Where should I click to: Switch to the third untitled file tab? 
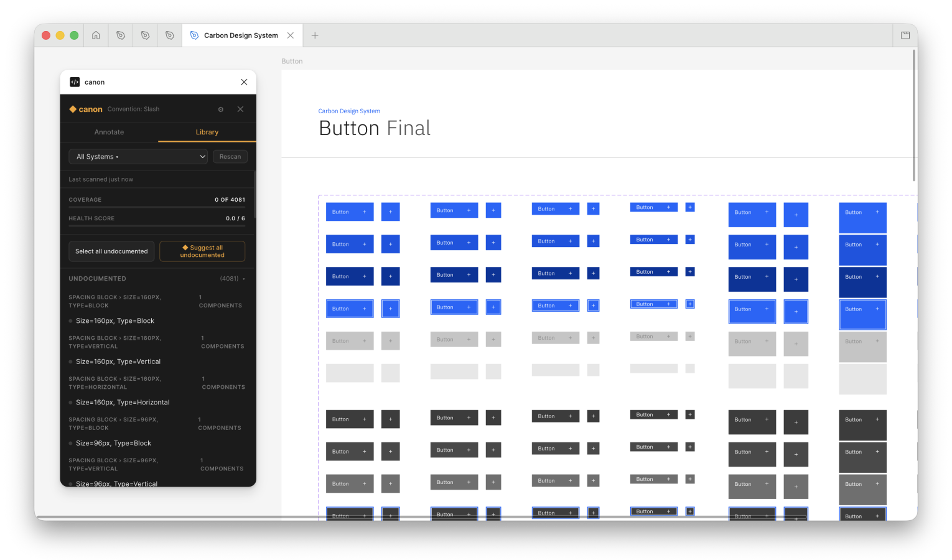coord(169,35)
